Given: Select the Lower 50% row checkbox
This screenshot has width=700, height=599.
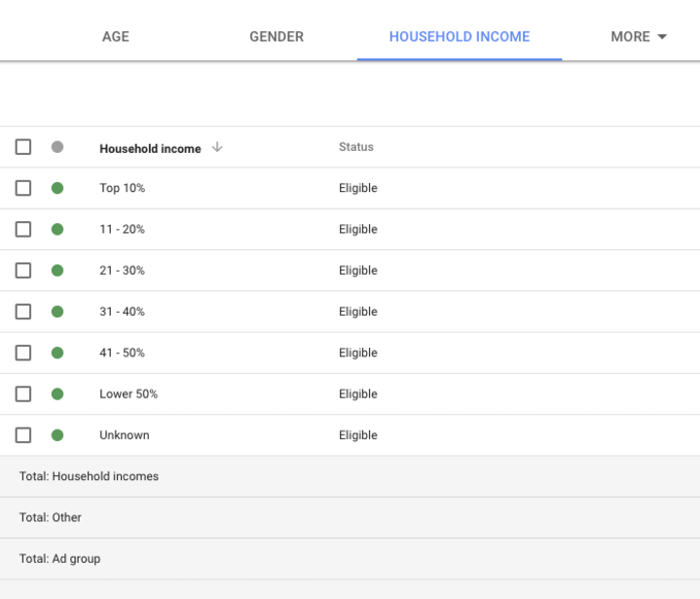Looking at the screenshot, I should click(23, 393).
